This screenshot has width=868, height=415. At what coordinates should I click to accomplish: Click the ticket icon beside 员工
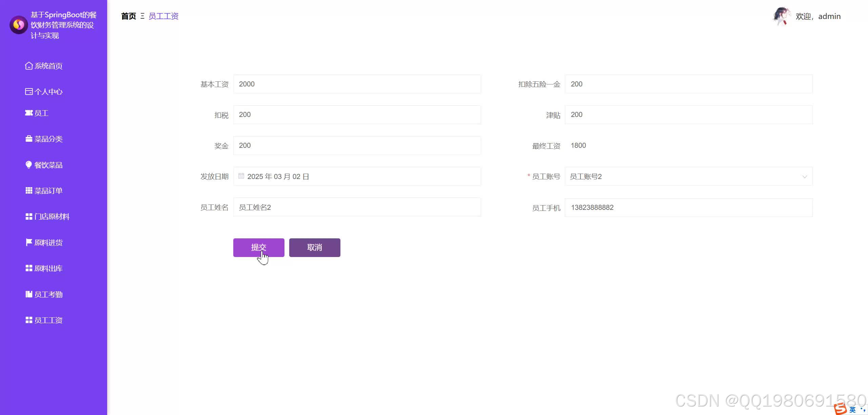coord(29,113)
